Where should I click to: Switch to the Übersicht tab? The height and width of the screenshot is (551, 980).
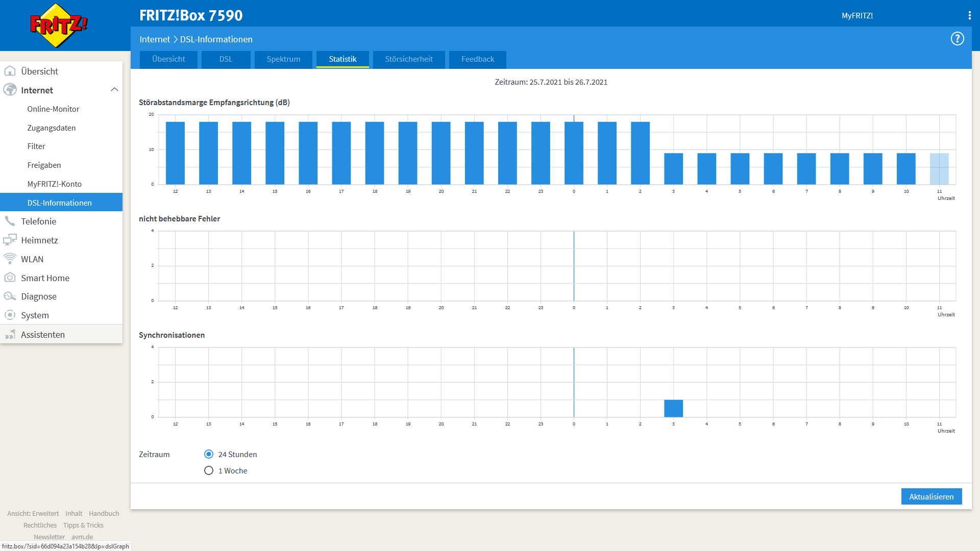tap(168, 59)
